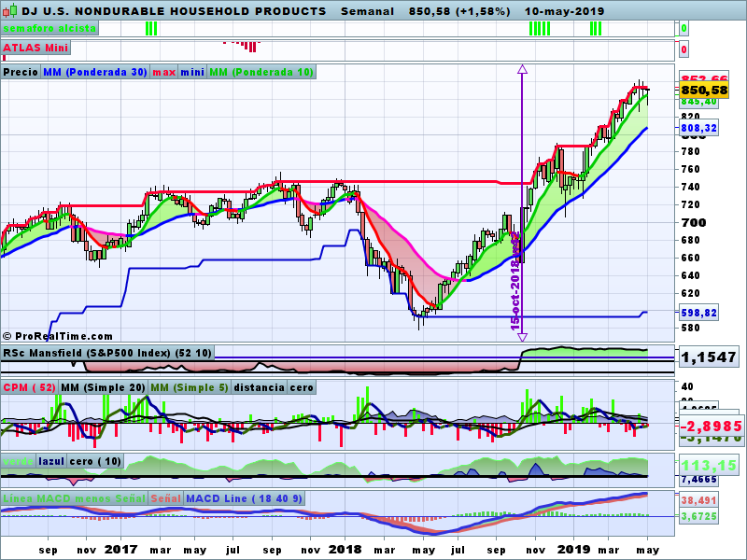747x560 pixels.
Task: Click the 'verde' series label
Action: pos(19,461)
